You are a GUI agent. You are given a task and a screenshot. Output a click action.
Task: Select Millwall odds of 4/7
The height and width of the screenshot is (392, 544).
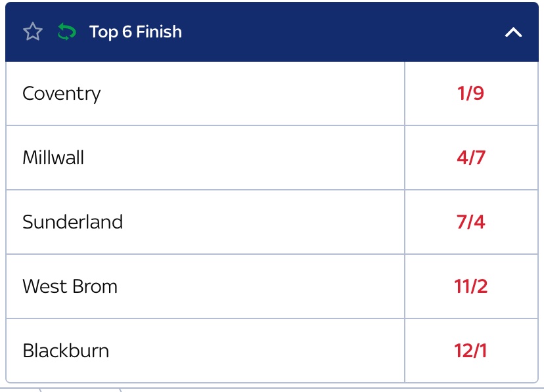(470, 158)
